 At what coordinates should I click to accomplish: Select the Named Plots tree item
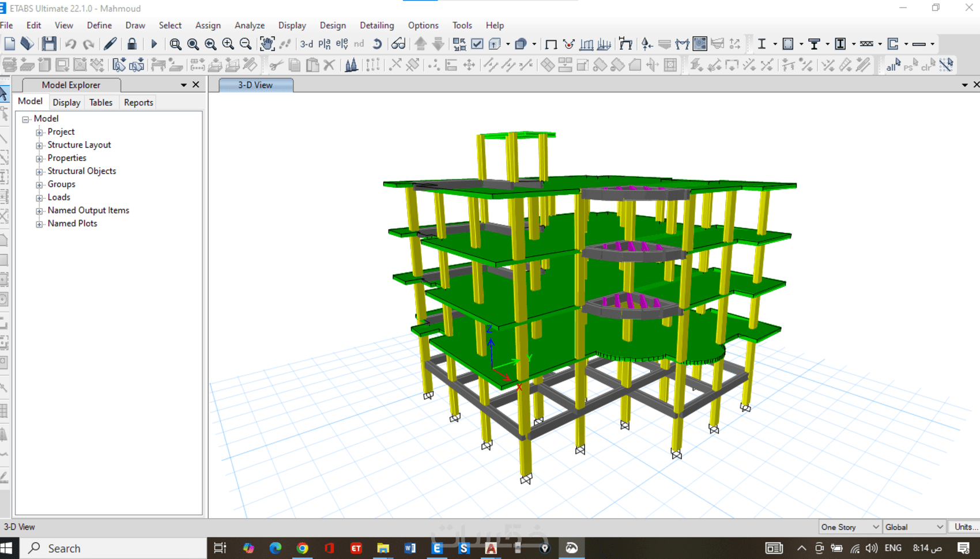73,224
